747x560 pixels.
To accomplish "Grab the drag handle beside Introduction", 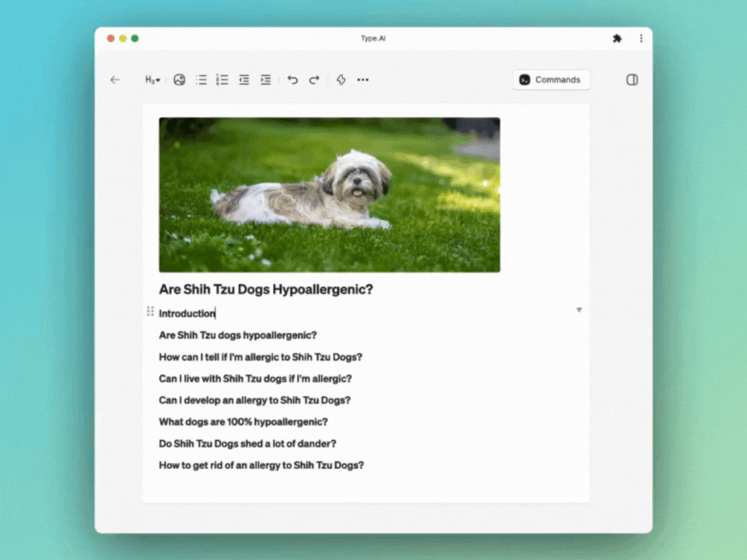I will tap(150, 311).
